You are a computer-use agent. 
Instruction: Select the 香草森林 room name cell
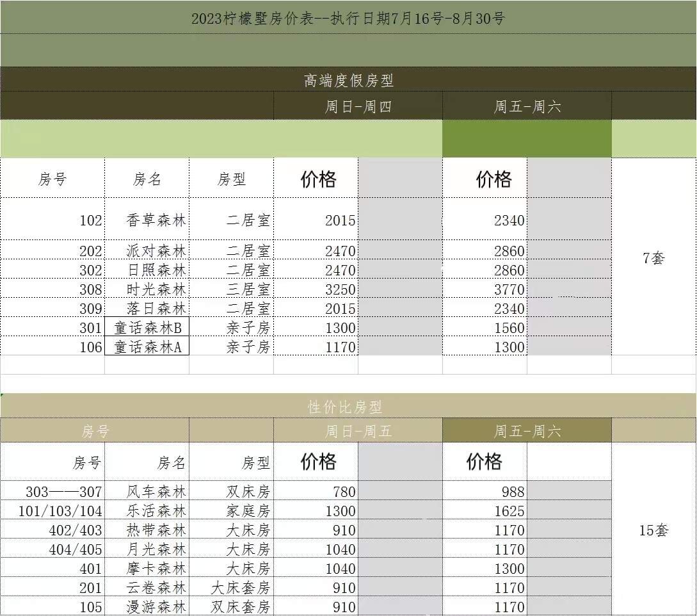(x=147, y=220)
